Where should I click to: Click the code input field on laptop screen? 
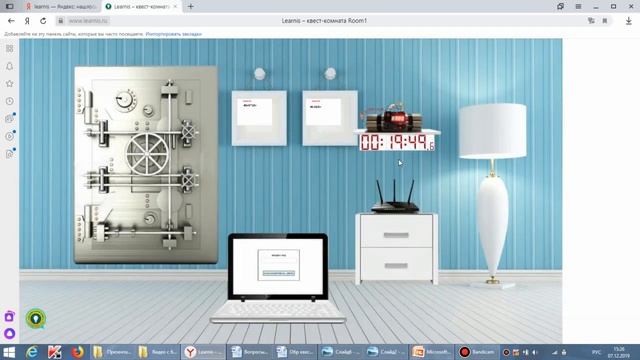point(279,261)
